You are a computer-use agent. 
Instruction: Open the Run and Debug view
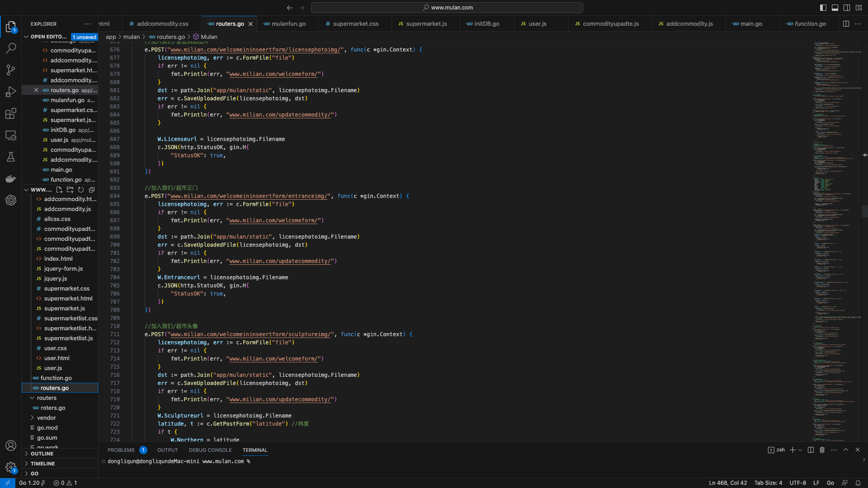coord(11,92)
